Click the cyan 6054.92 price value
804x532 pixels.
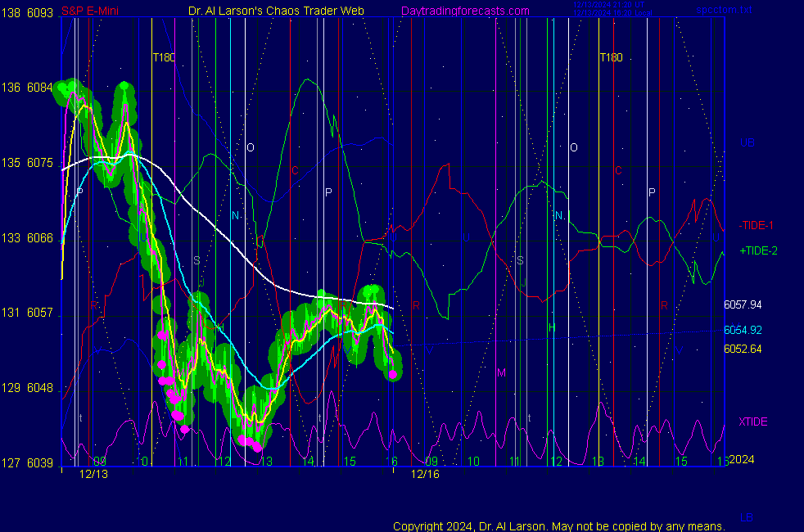click(743, 330)
